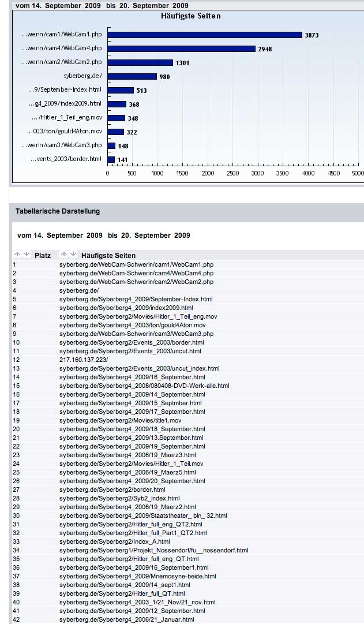Click the WebCam2.php bar showing 1301
The height and width of the screenshot is (624, 364).
[140, 62]
